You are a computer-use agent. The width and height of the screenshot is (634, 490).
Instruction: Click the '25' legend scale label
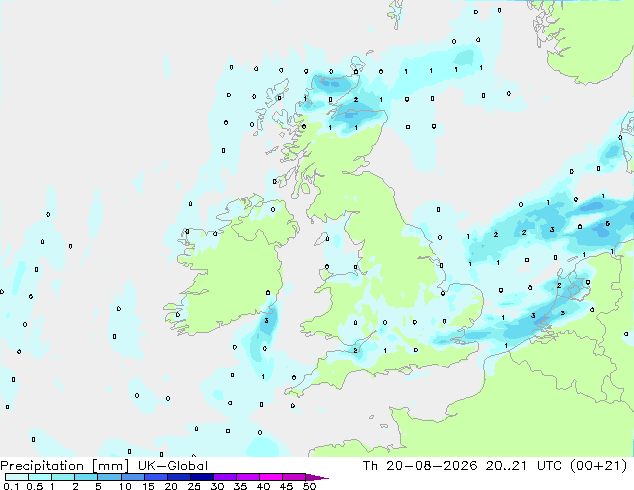194,486
